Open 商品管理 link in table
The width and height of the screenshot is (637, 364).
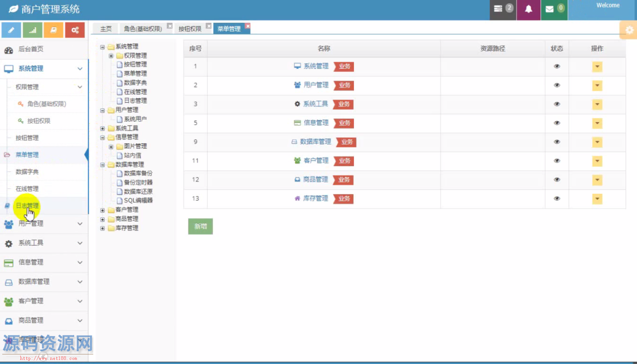[x=315, y=180]
